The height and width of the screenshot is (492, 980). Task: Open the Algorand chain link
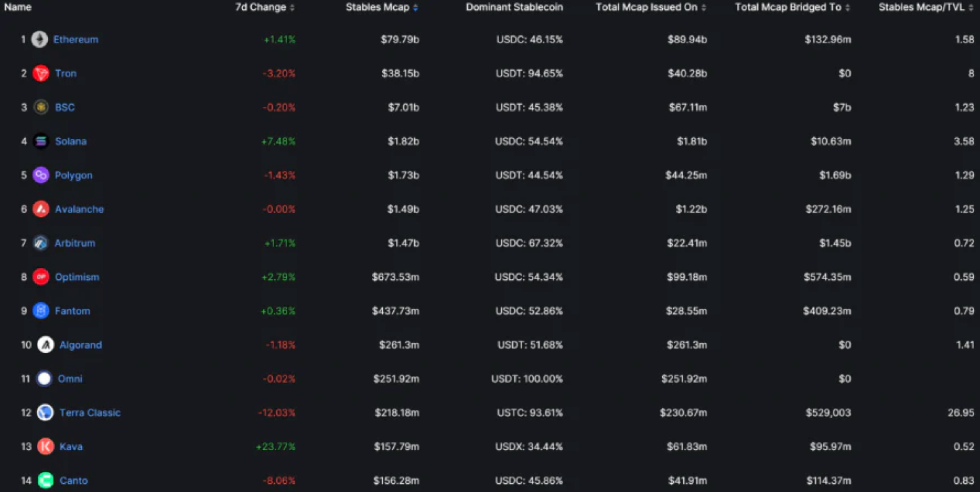pyautogui.click(x=81, y=345)
